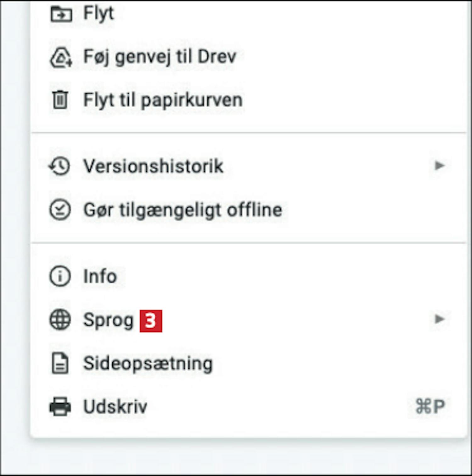This screenshot has width=472, height=476.
Task: Click the clock history icon
Action: pos(59,166)
